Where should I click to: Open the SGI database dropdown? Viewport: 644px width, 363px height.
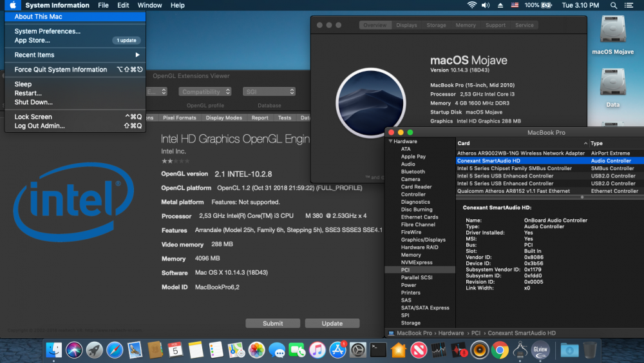click(269, 92)
